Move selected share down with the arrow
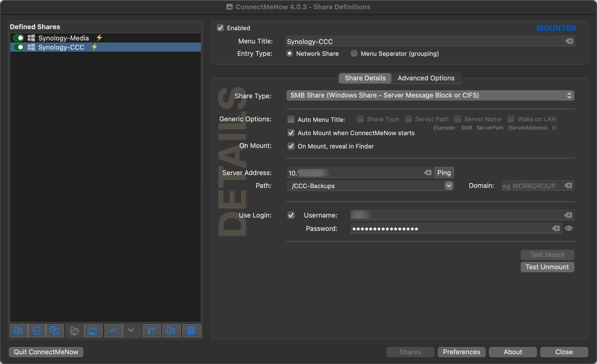The width and height of the screenshot is (597, 364). pyautogui.click(x=131, y=331)
